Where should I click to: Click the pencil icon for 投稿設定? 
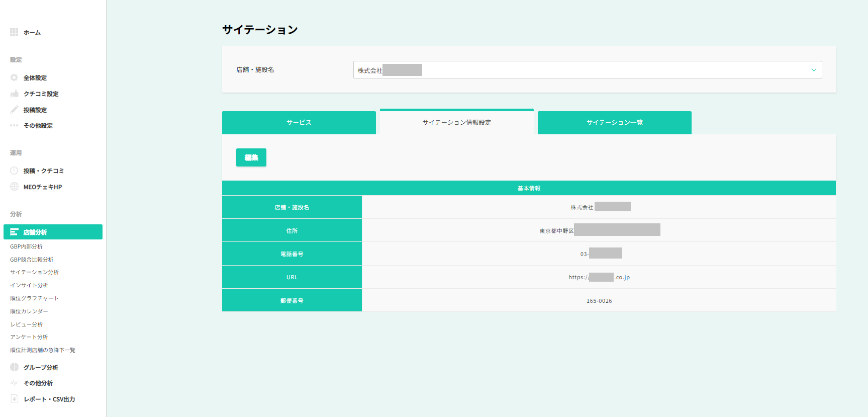click(x=14, y=110)
